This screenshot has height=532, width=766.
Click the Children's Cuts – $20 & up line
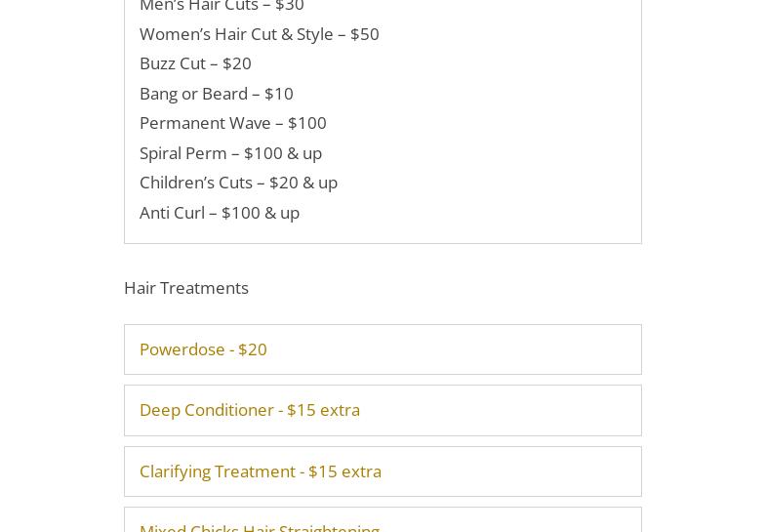(238, 183)
